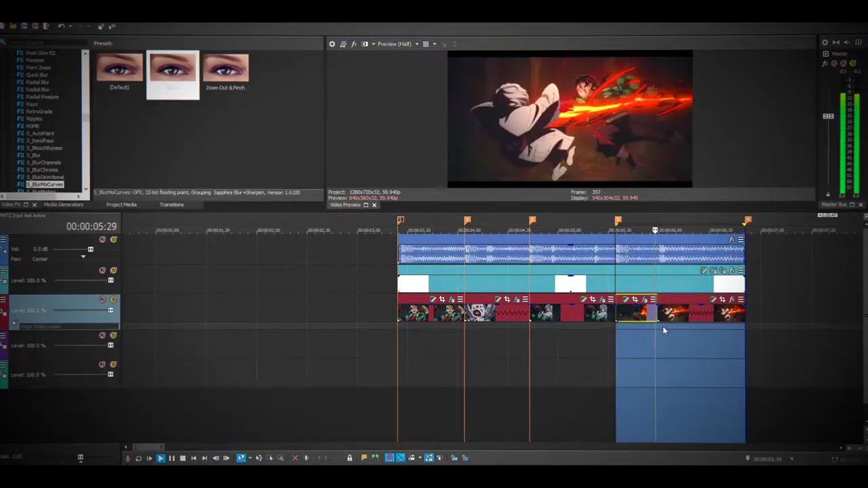The image size is (868, 488).
Task: Click Preview on External Monitor icon
Action: (x=343, y=44)
